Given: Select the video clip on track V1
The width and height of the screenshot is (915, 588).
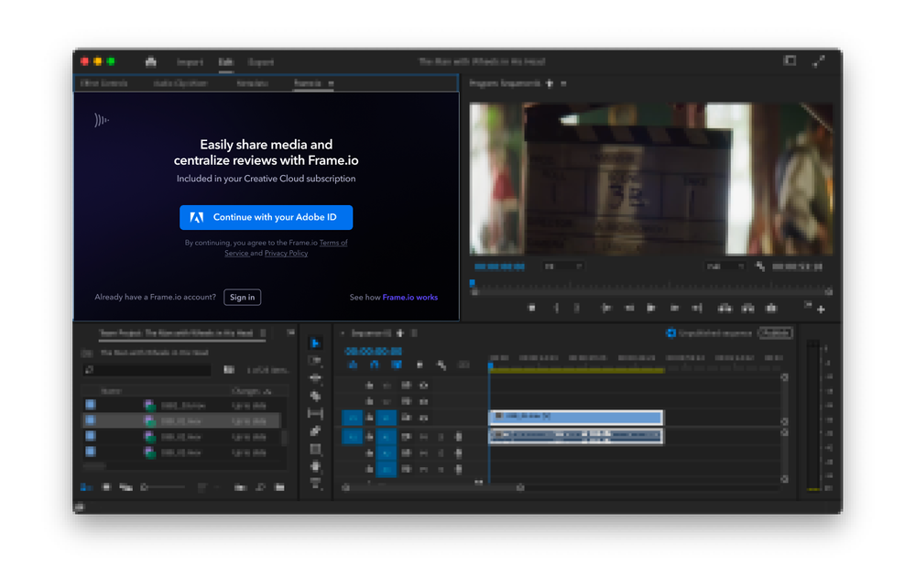Looking at the screenshot, I should point(576,417).
